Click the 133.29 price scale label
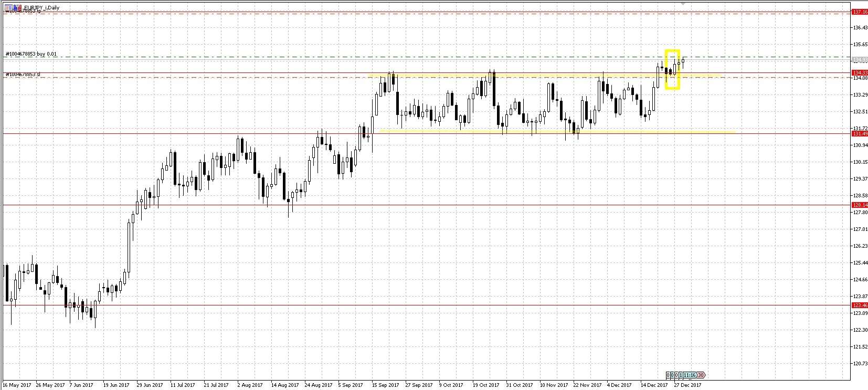The image size is (868, 390). [x=860, y=95]
